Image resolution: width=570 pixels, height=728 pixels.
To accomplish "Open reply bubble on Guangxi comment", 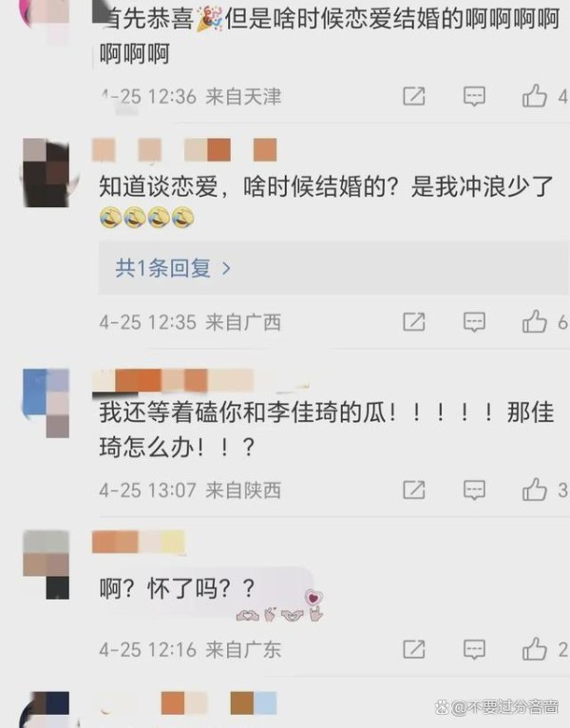I will point(474,322).
